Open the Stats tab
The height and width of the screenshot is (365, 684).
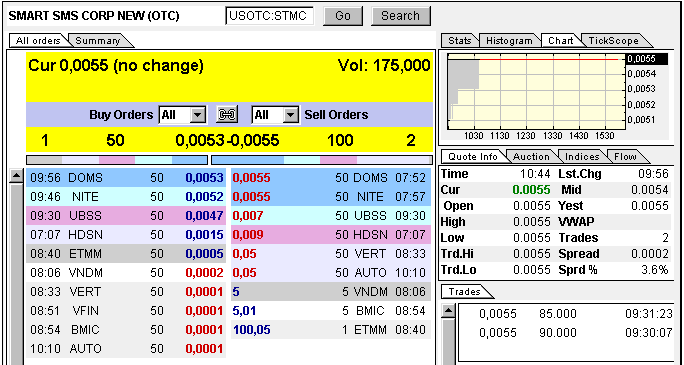tap(460, 41)
